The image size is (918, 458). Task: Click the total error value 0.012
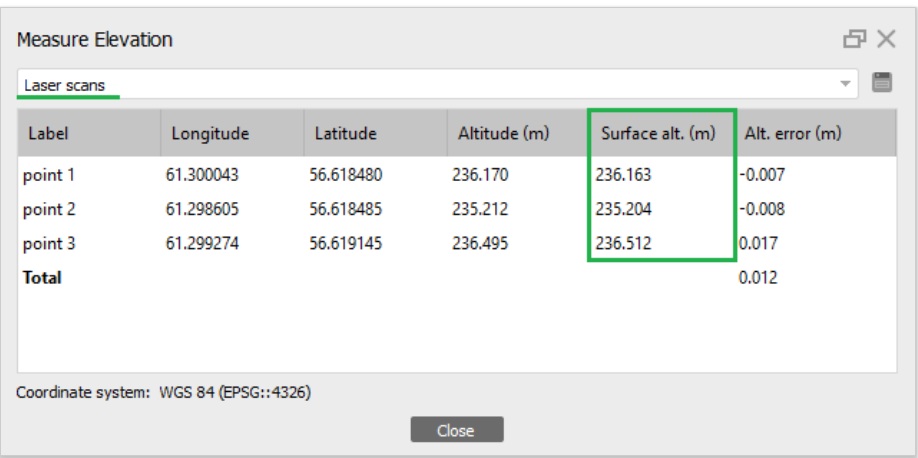click(758, 278)
